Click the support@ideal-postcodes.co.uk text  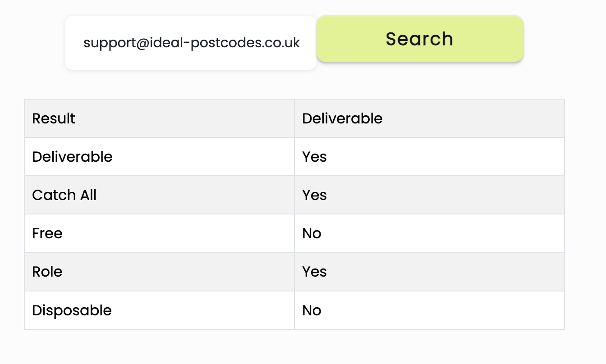(192, 43)
